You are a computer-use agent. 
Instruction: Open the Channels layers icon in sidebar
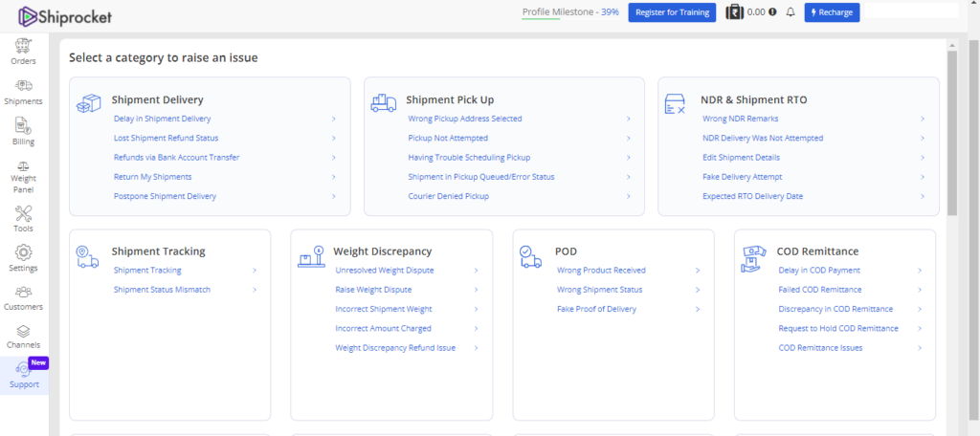pyautogui.click(x=24, y=331)
